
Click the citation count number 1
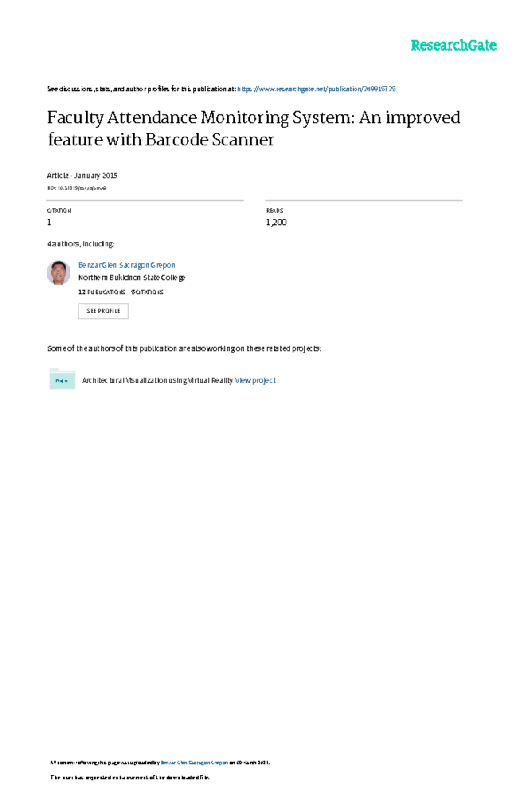49,222
